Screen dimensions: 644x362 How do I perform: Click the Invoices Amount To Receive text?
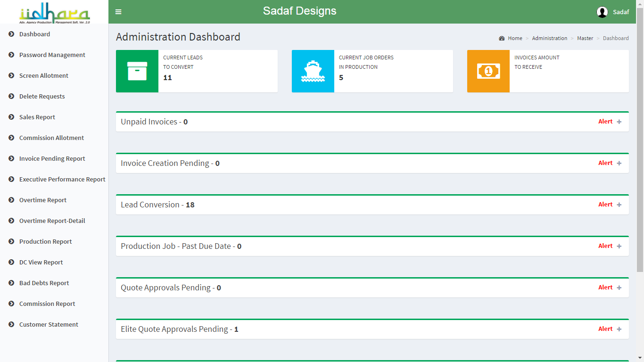(x=537, y=62)
